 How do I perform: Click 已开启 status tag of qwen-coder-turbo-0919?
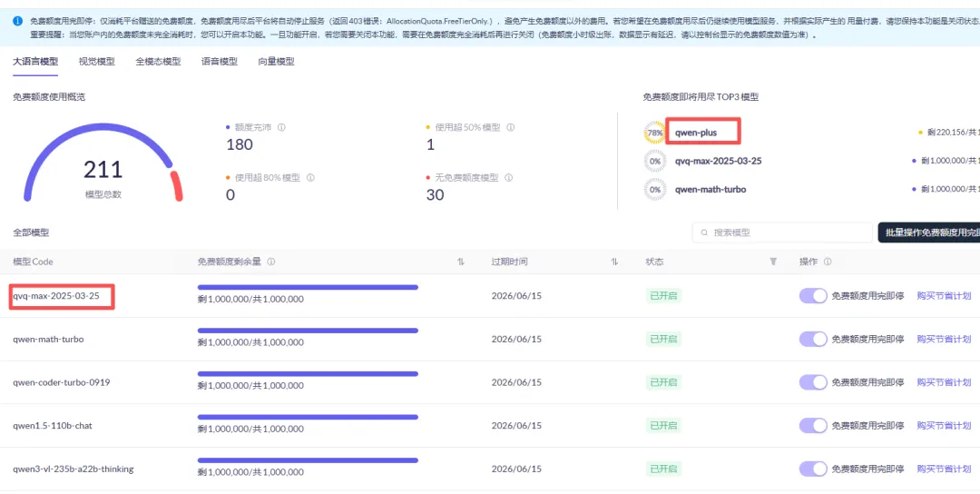coord(663,382)
